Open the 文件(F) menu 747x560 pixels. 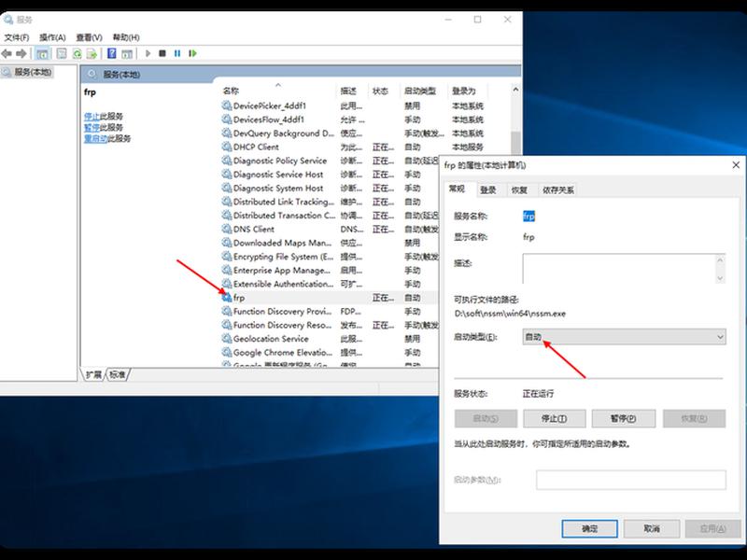[17, 37]
